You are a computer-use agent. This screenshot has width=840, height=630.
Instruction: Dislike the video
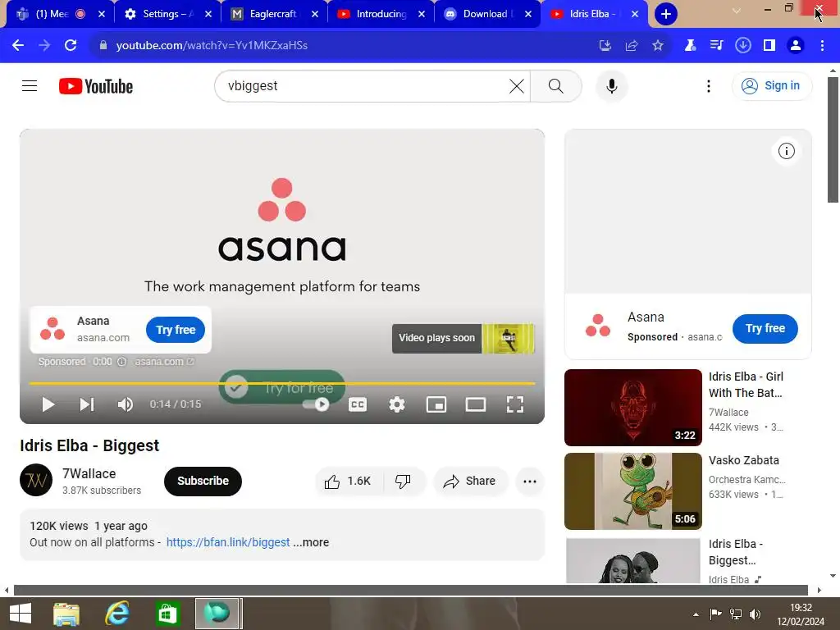coord(404,481)
